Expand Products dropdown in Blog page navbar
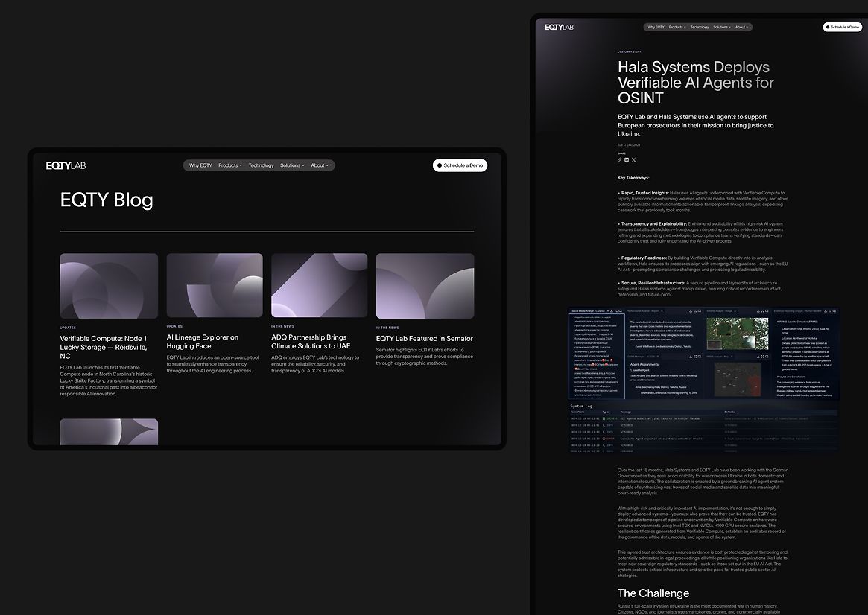The width and height of the screenshot is (868, 615). (x=229, y=165)
